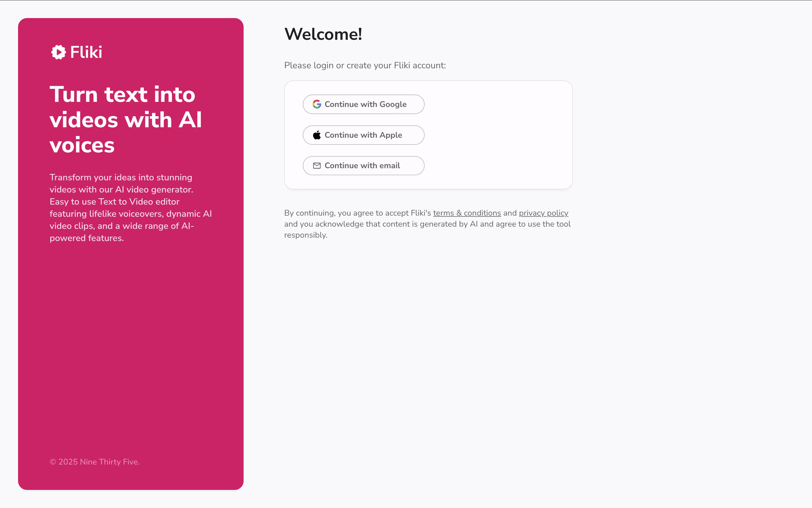Select Continue with email option
The height and width of the screenshot is (508, 812).
pyautogui.click(x=363, y=166)
